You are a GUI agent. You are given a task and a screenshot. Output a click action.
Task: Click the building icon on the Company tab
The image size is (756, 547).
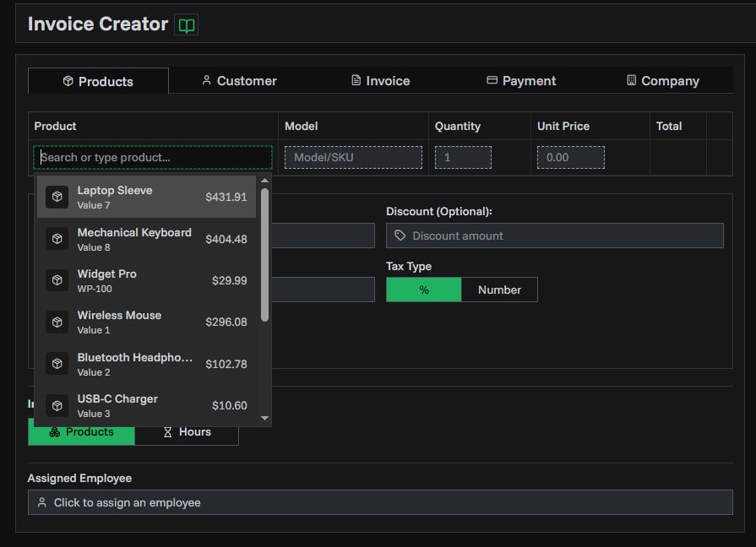tap(633, 80)
